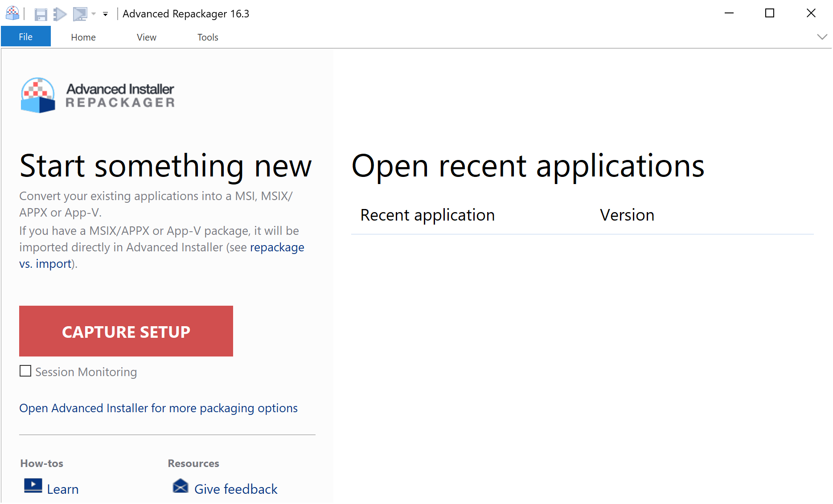Close the Advanced Repackager window

coord(811,13)
